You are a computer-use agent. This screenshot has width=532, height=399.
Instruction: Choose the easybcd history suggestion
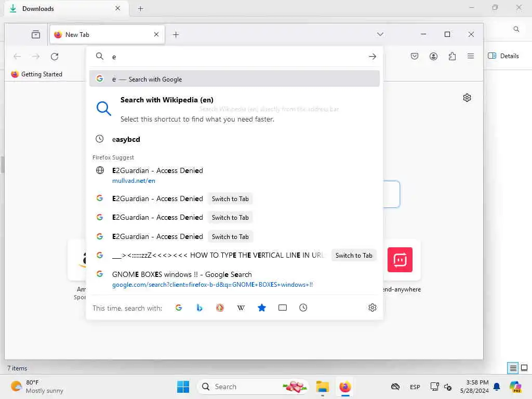point(234,139)
